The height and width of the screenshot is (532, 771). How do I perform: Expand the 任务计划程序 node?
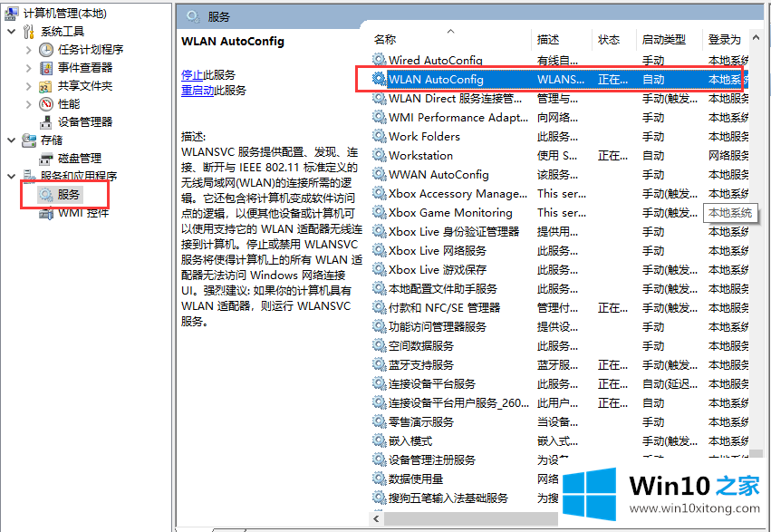(x=28, y=50)
